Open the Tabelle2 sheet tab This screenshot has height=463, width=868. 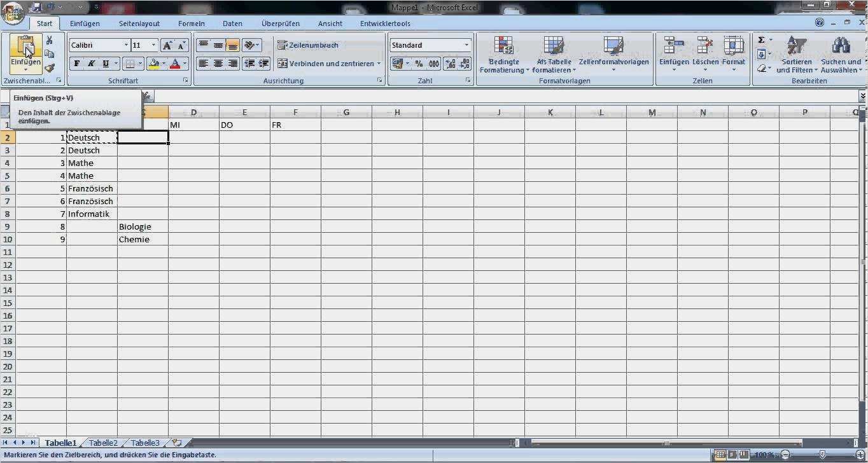point(103,443)
